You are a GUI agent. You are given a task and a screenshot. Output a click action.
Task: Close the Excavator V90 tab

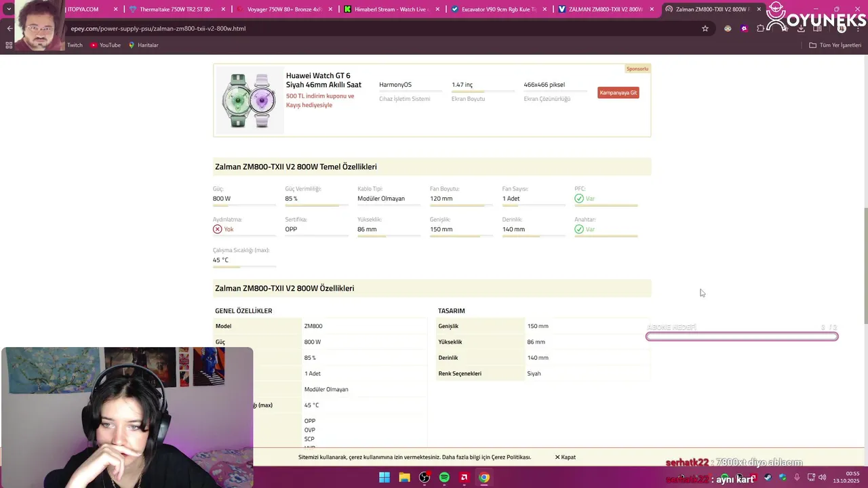pyautogui.click(x=545, y=9)
